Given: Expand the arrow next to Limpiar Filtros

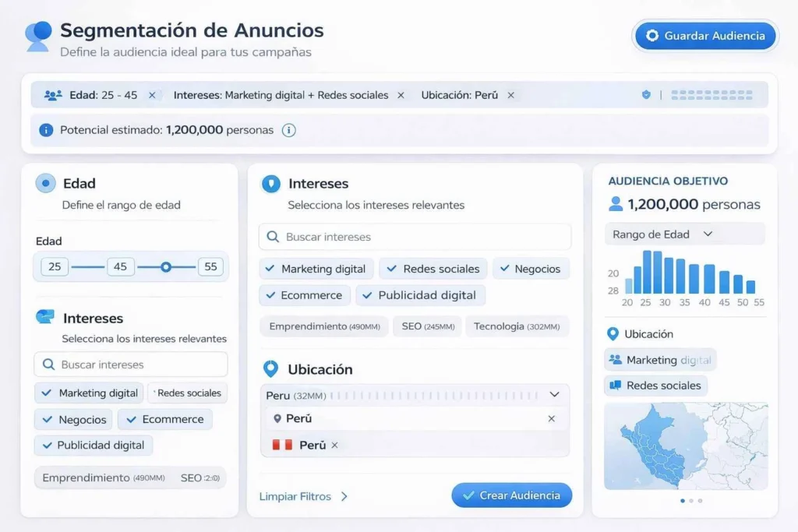Looking at the screenshot, I should [344, 495].
